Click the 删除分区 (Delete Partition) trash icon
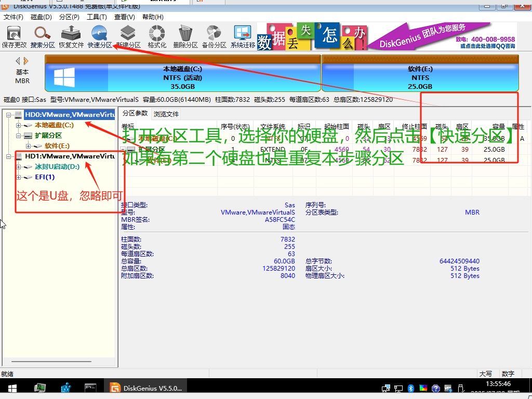Image resolution: width=532 pixels, height=399 pixels. pyautogui.click(x=185, y=37)
